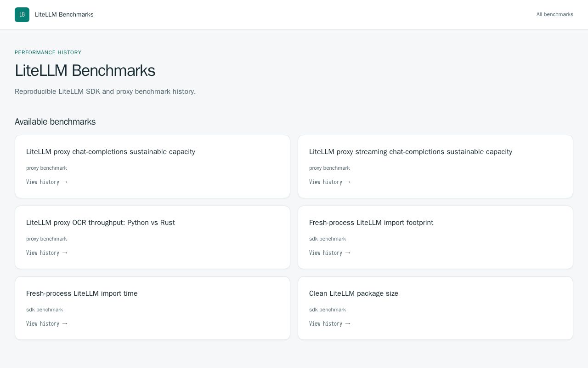Go to All benchmarks
The width and height of the screenshot is (588, 368).
tap(554, 15)
